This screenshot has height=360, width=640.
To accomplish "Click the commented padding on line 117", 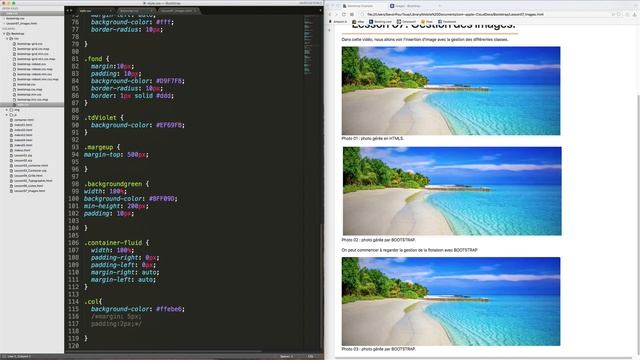I will [x=116, y=324].
